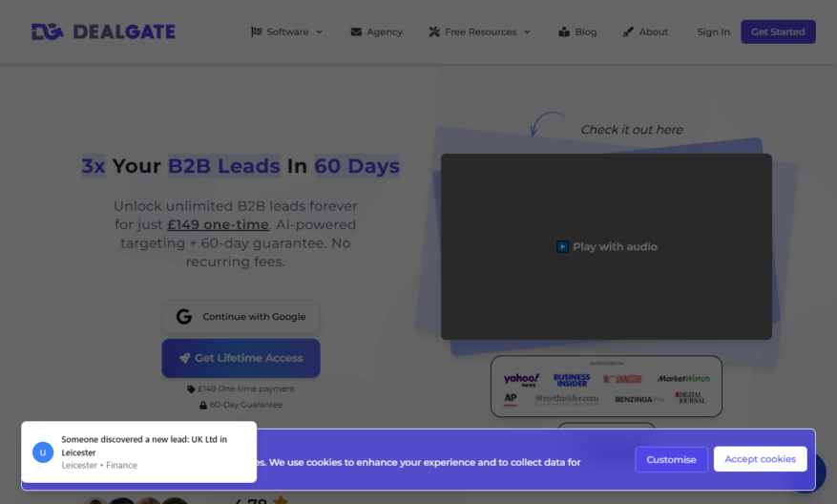Image resolution: width=837 pixels, height=504 pixels.
Task: Click the Software flag icon
Action: coord(256,32)
